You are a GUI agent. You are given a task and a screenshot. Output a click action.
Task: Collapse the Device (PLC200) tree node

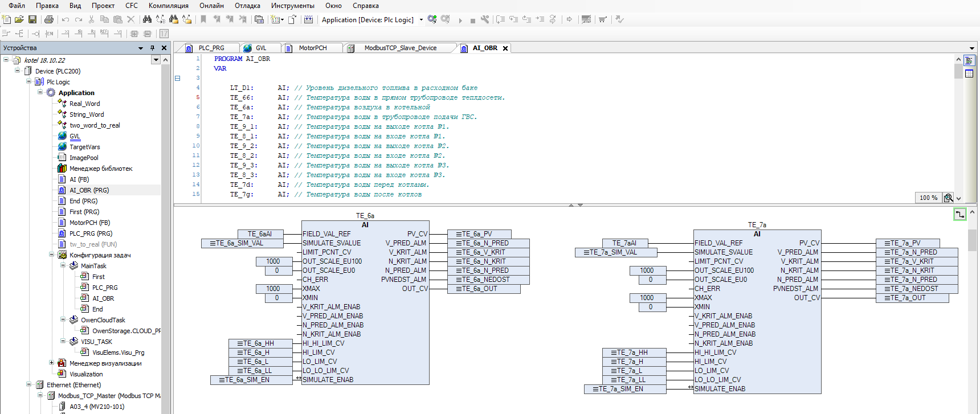(17, 71)
